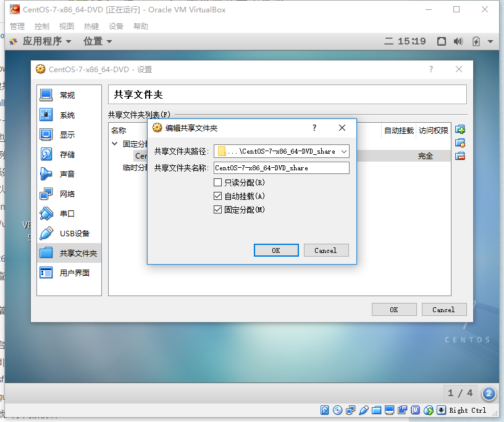Uncheck the 自动挂载(A) checkbox
The image size is (504, 422).
pos(217,196)
